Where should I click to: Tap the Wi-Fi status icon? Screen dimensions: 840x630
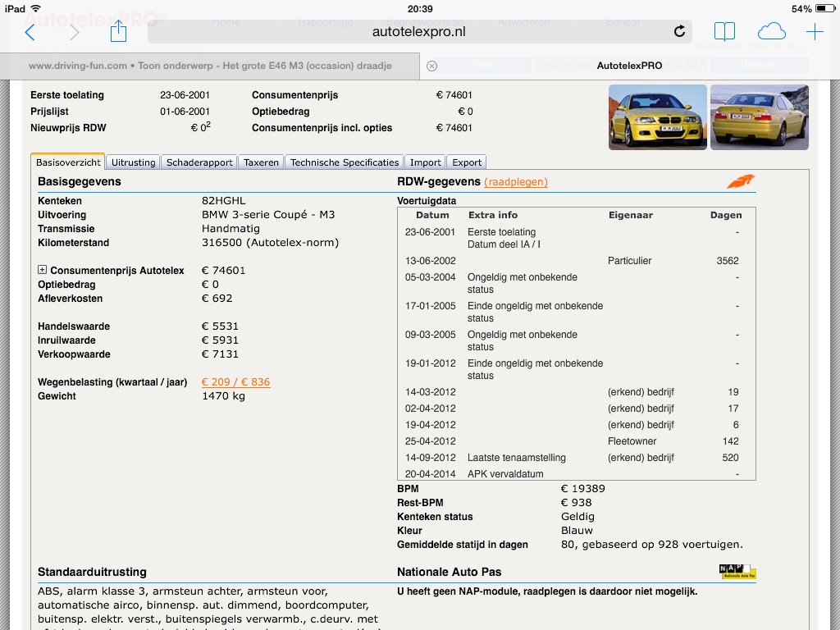[x=36, y=8]
